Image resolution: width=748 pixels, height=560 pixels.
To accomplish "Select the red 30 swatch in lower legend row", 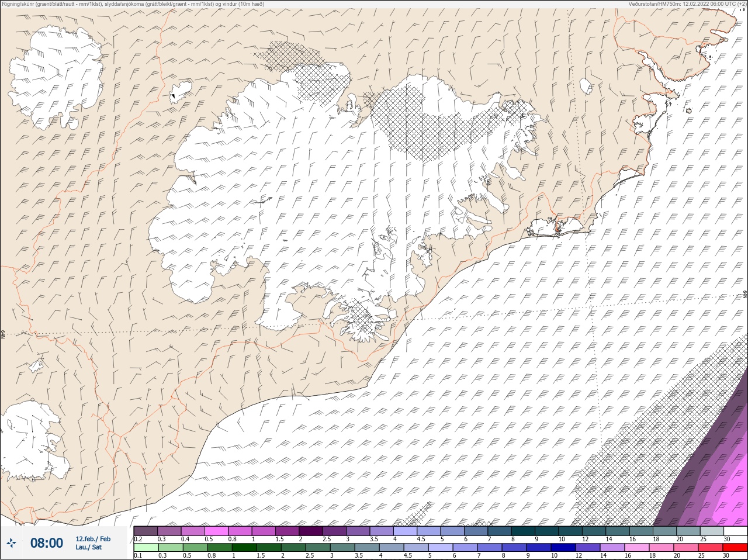I will 735,548.
